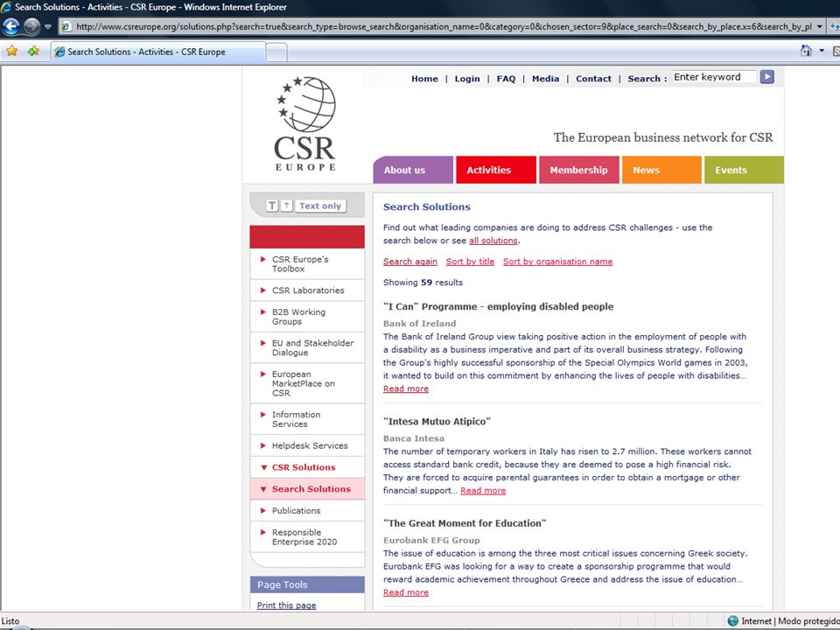
Task: Click the large text size T icon
Action: click(272, 206)
